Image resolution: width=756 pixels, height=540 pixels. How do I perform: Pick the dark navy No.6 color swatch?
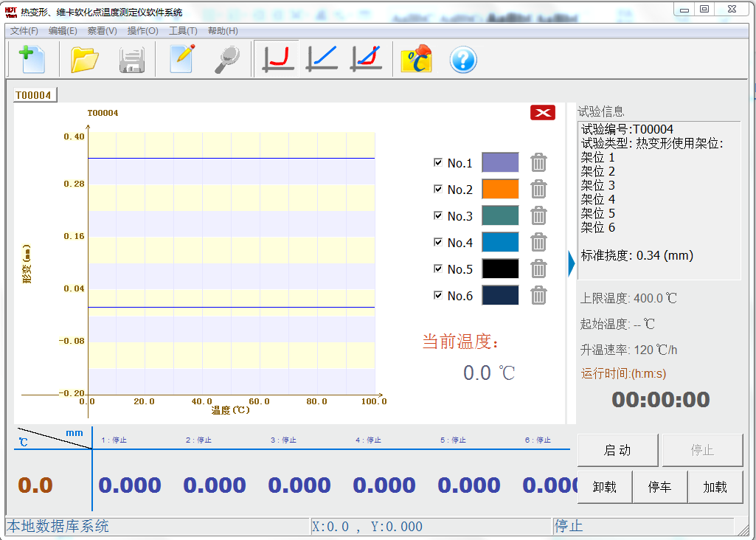point(501,295)
